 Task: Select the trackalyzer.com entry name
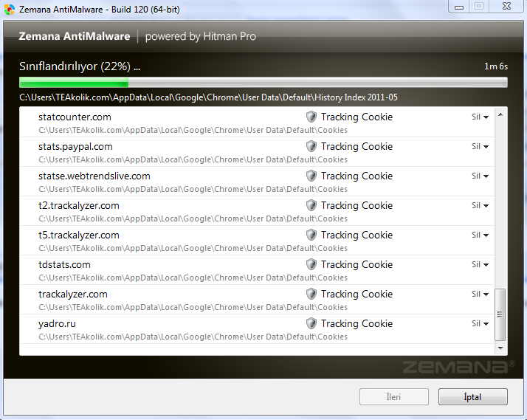(73, 295)
